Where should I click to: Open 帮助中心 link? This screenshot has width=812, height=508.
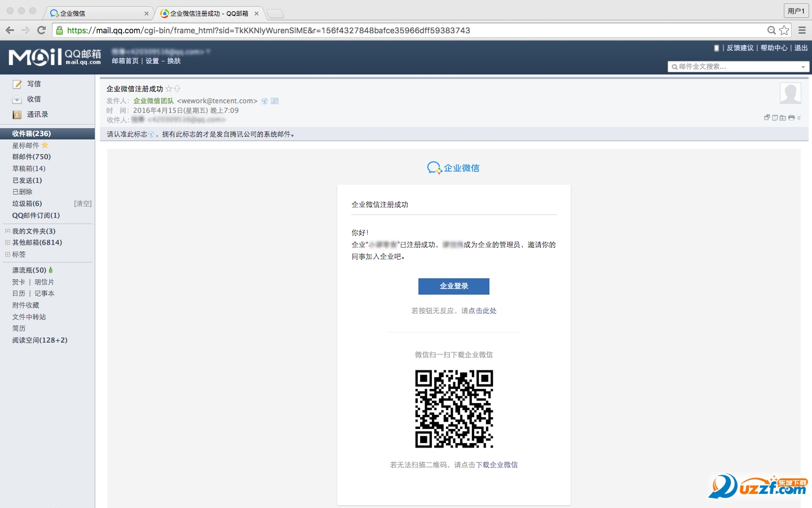coord(774,48)
